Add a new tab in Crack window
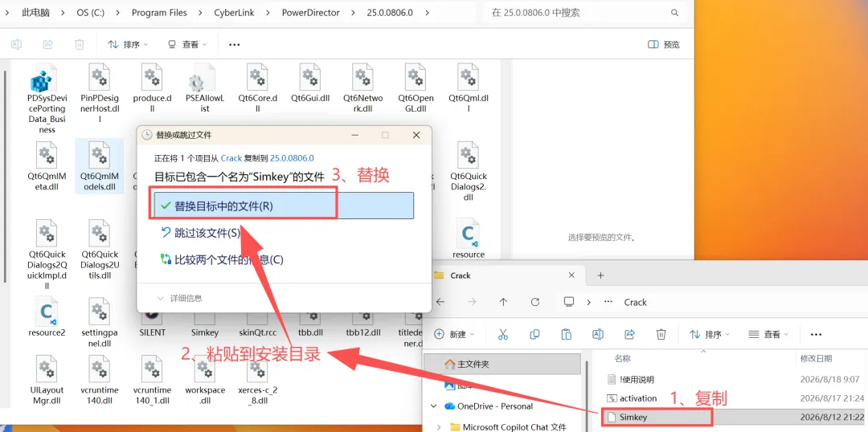 pos(600,275)
